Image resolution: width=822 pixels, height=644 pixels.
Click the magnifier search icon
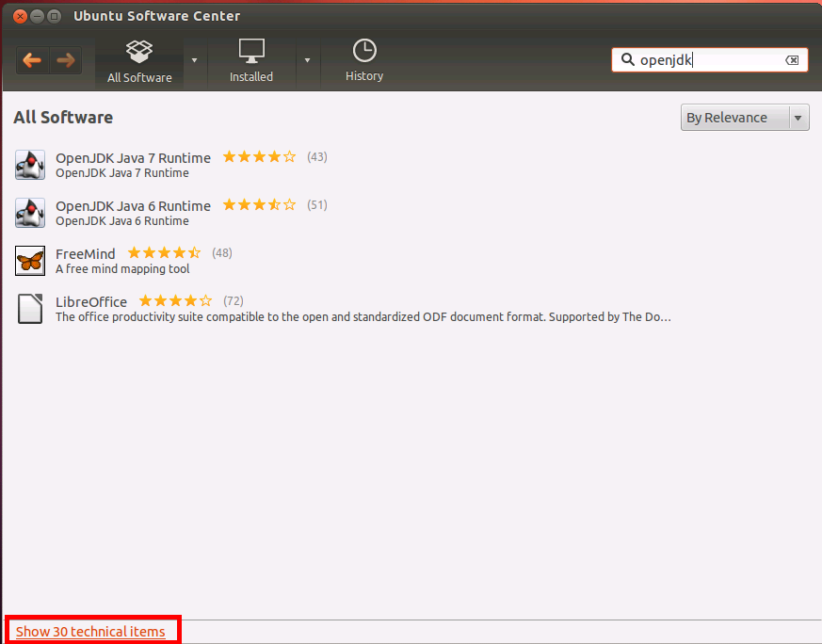[627, 59]
